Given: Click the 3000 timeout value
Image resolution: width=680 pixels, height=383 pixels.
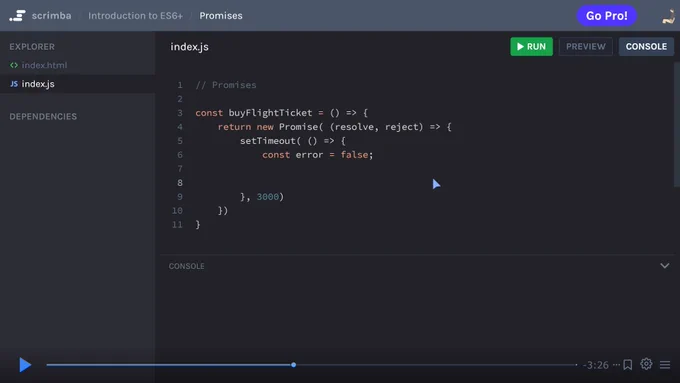Looking at the screenshot, I should click(268, 196).
